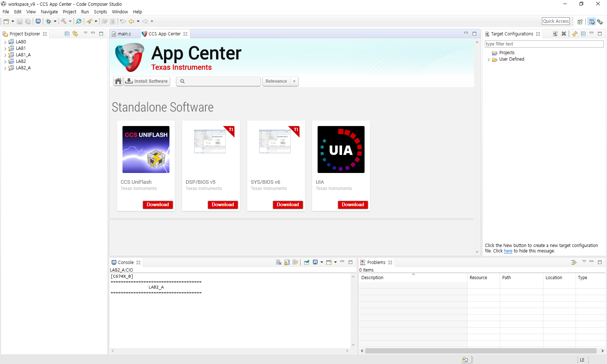Viewport: 607px width, 364px height.
Task: Go to last edit location arrow icon
Action: [123, 21]
